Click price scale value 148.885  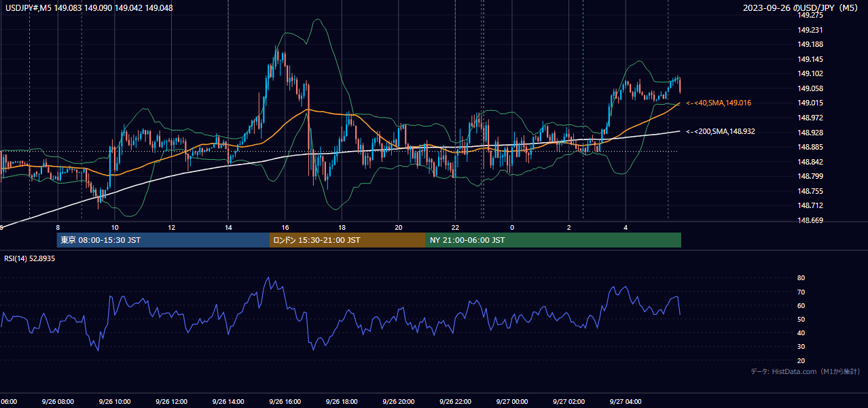(811, 147)
